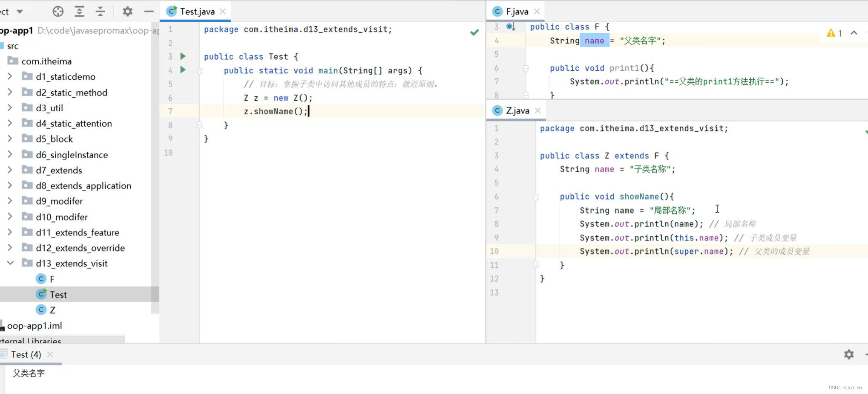
Task: Click the highlighted name field in F.java
Action: pyautogui.click(x=594, y=41)
